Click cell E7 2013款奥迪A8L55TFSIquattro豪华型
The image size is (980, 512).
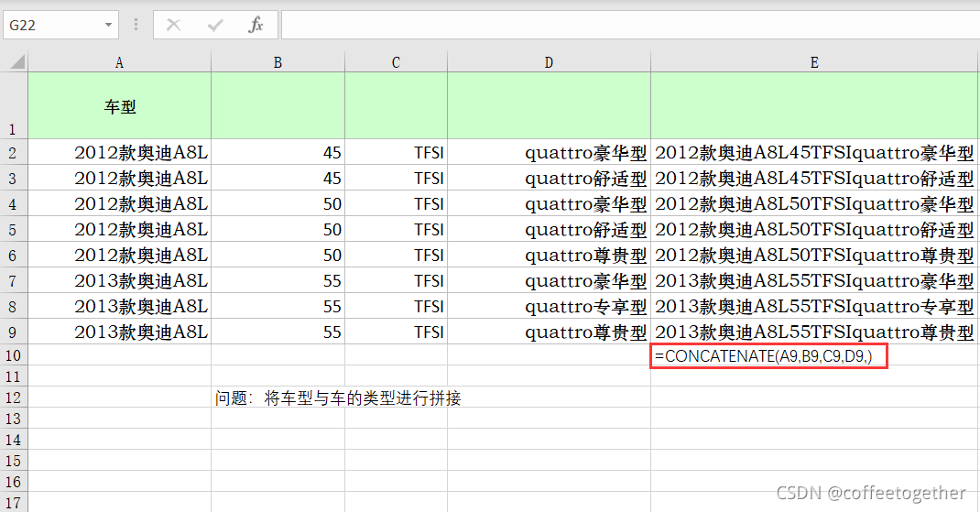tap(814, 280)
